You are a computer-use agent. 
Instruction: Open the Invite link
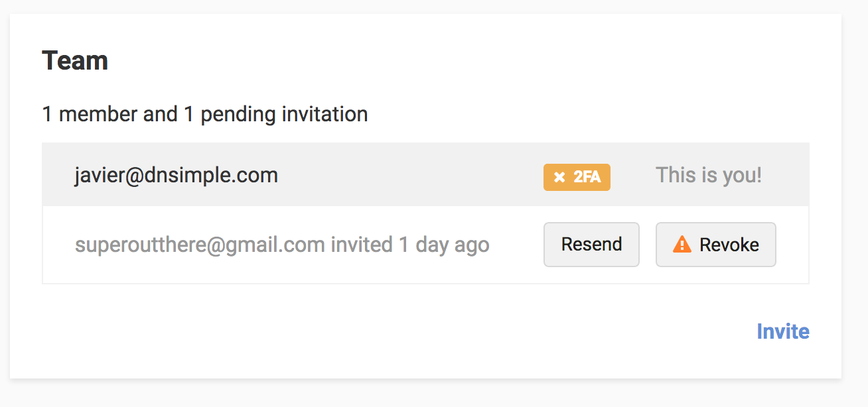782,331
